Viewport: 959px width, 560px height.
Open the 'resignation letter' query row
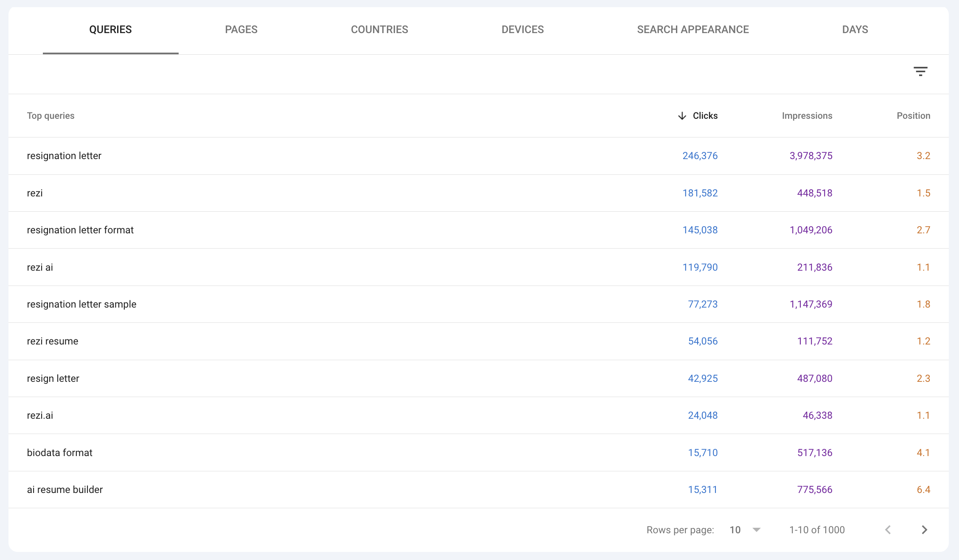coord(64,156)
